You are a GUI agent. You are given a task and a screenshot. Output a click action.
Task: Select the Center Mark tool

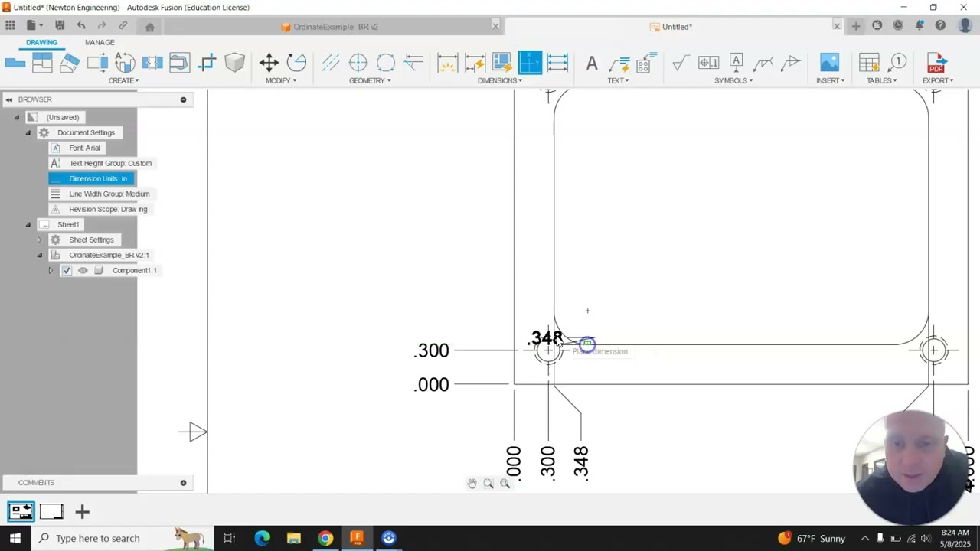(x=358, y=63)
